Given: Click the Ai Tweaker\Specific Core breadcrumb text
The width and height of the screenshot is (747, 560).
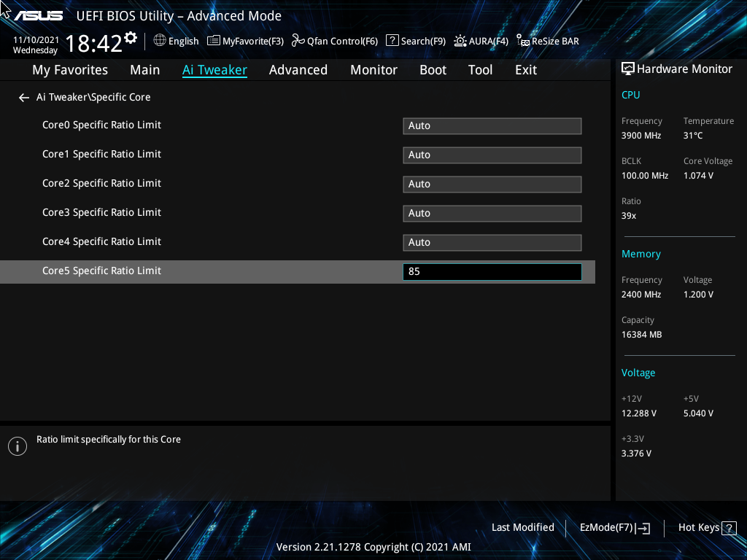Looking at the screenshot, I should coord(93,97).
